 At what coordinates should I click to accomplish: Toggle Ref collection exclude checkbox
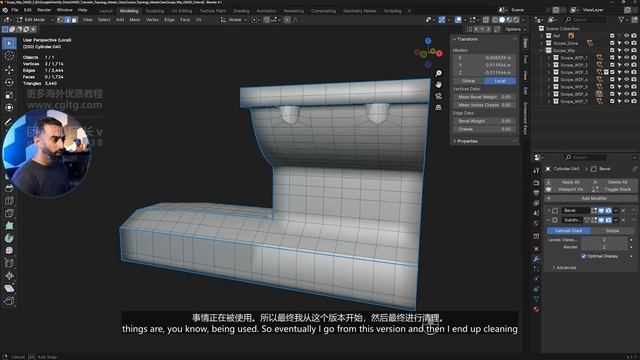tap(612, 36)
